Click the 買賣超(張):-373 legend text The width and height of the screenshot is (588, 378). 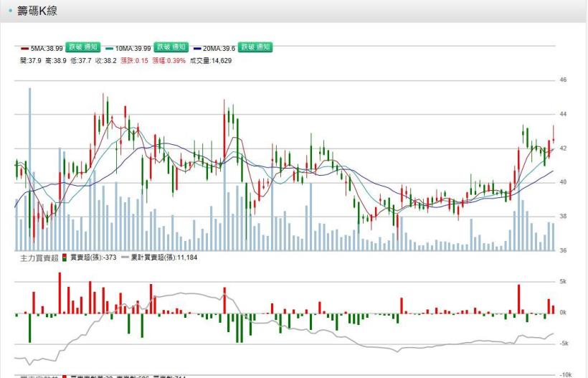94,257
